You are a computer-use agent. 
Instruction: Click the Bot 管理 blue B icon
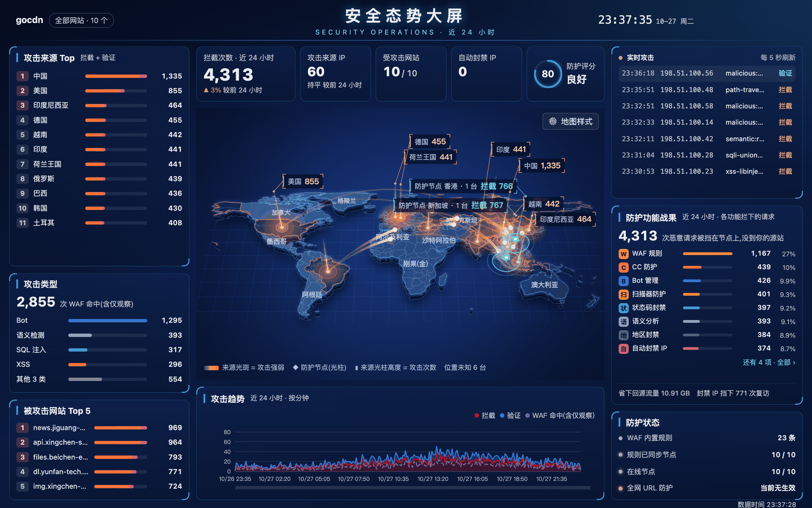[623, 281]
